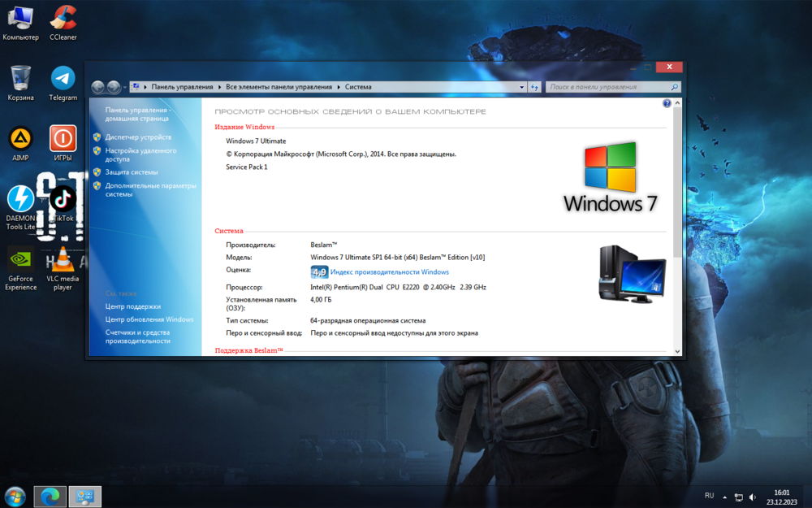
Task: Open the ИГРЫ desktop shortcut
Action: tap(63, 144)
